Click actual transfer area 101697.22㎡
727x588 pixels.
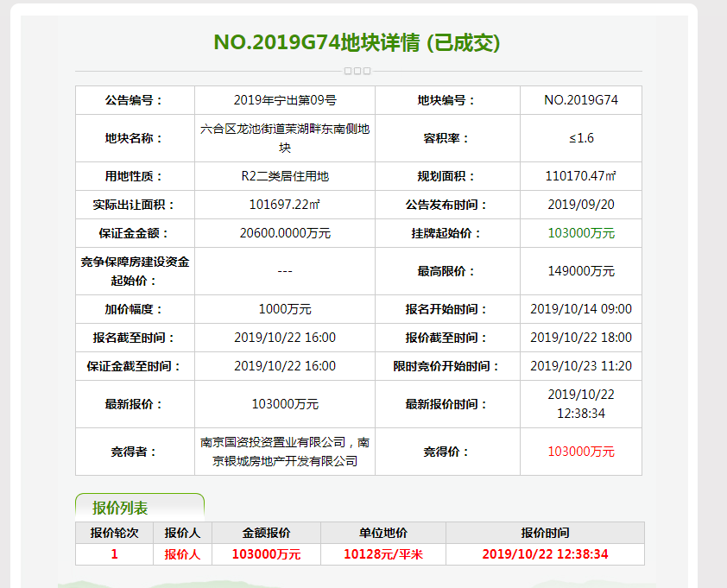pos(285,205)
